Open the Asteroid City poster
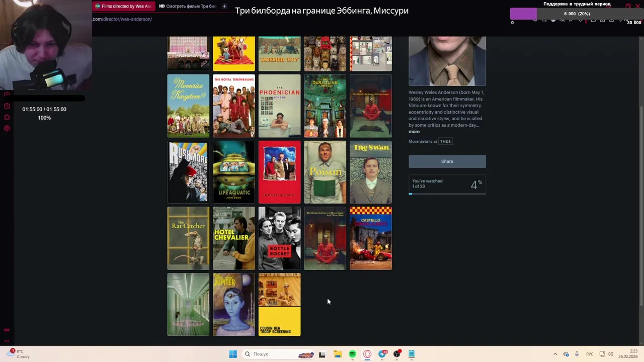The image size is (644, 362). point(279,53)
